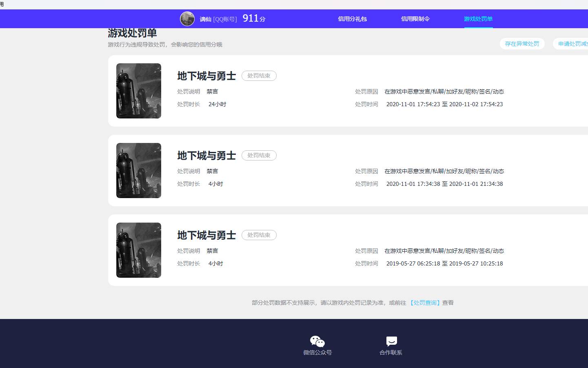Click 处罚结束 badge on the 2020-11-01 17:34:38 penalty
This screenshot has width=588, height=368.
[259, 155]
